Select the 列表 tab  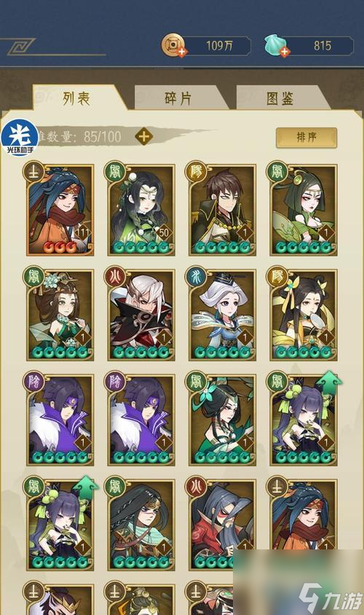click(76, 98)
